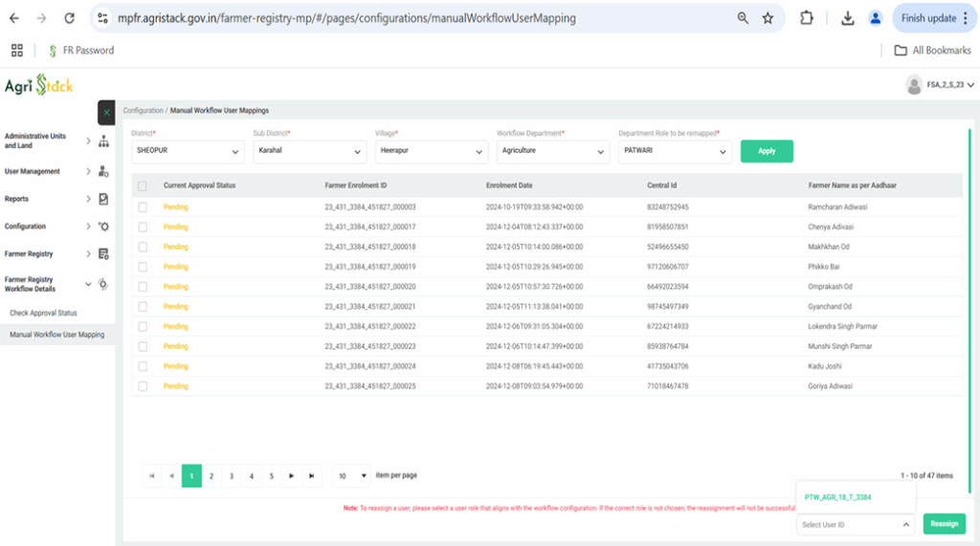Expand the items per page dropdown
Screen dimensions: 980x546
pos(351,475)
